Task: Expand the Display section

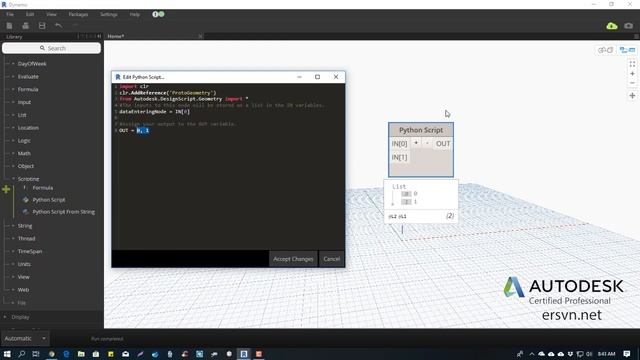Action: [x=20, y=317]
